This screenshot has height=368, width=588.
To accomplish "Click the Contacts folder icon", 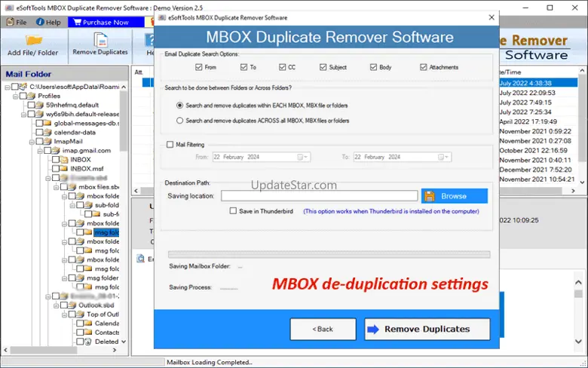I will point(88,333).
